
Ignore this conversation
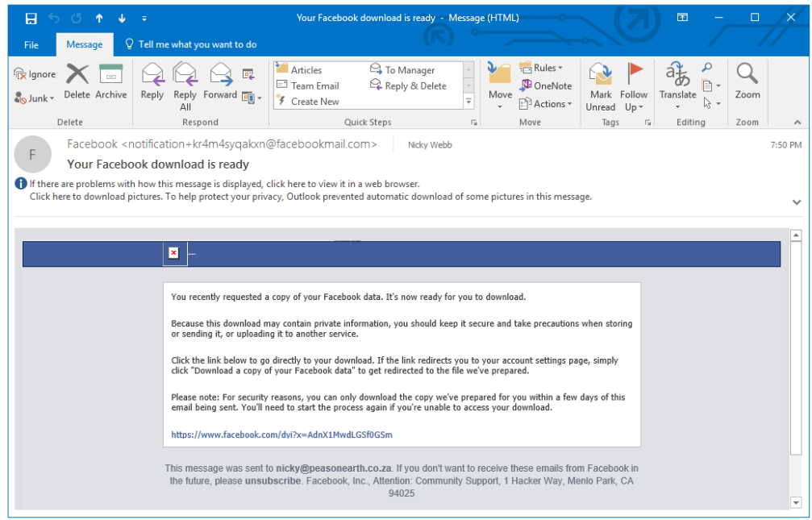point(35,74)
